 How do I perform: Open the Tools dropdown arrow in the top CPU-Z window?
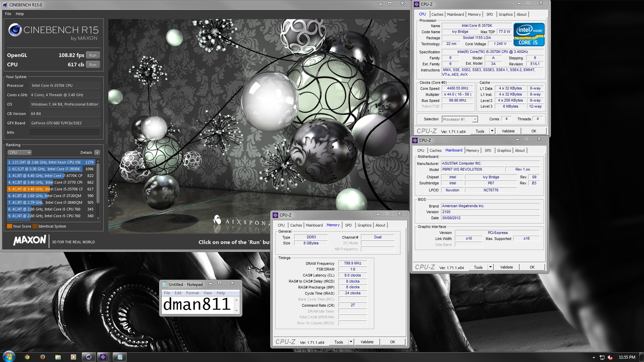click(x=492, y=131)
